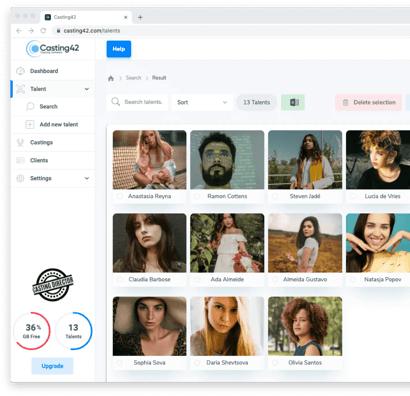
Task: Go to Search in the breadcrumb
Action: [x=133, y=78]
